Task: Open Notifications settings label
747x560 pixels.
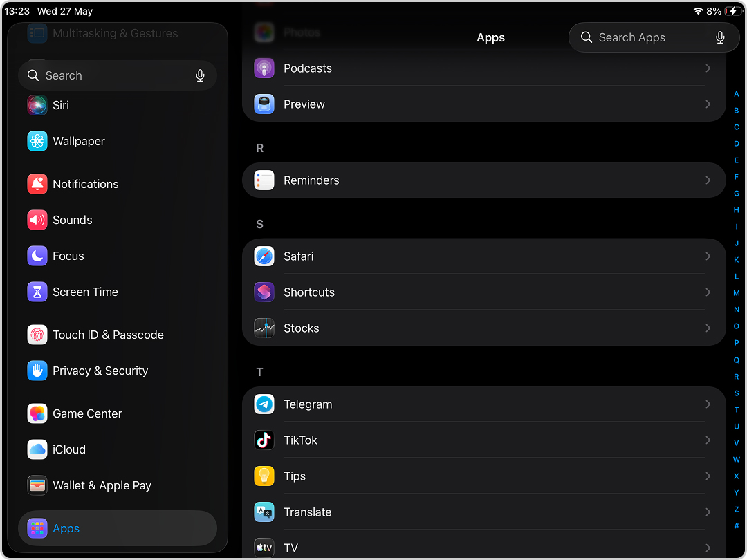Action: (86, 185)
